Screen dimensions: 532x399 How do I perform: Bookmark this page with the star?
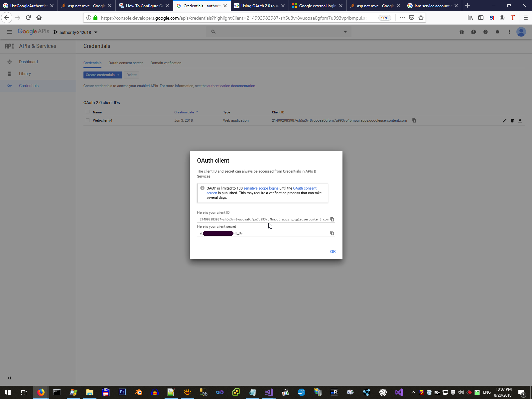pos(421,18)
